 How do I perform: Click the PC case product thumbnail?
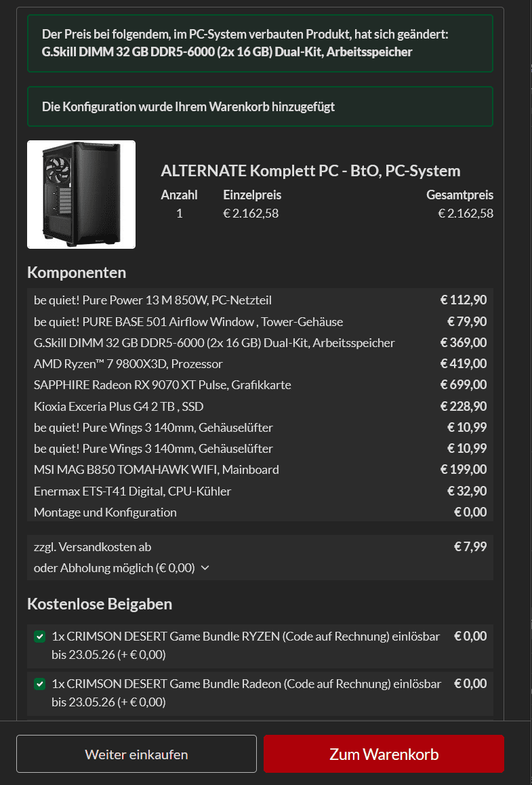pos(81,195)
